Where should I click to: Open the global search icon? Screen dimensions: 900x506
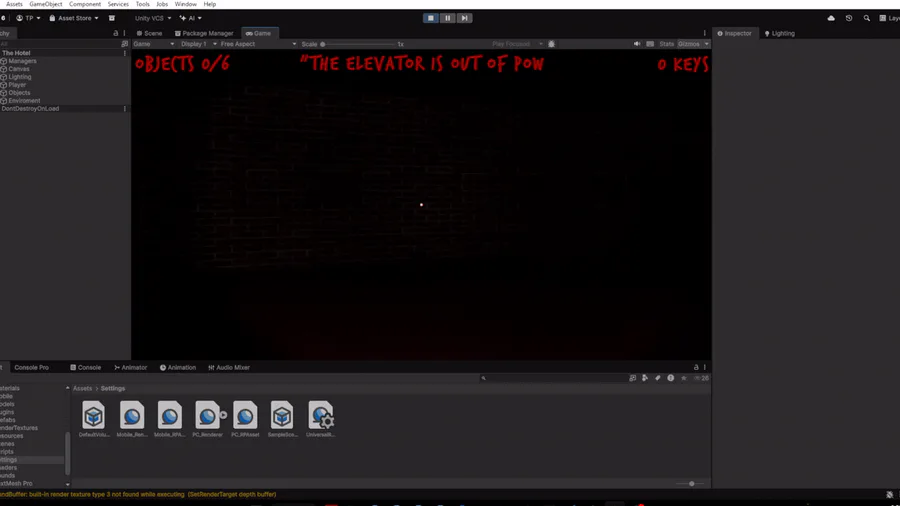(x=867, y=18)
